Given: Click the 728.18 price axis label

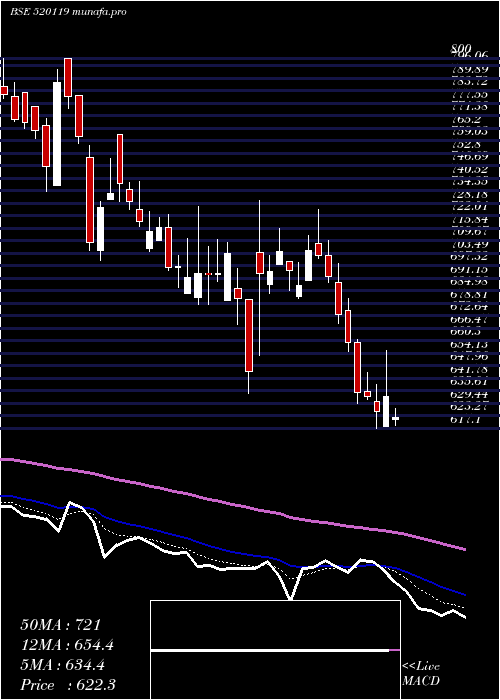Looking at the screenshot, I should pyautogui.click(x=470, y=195).
